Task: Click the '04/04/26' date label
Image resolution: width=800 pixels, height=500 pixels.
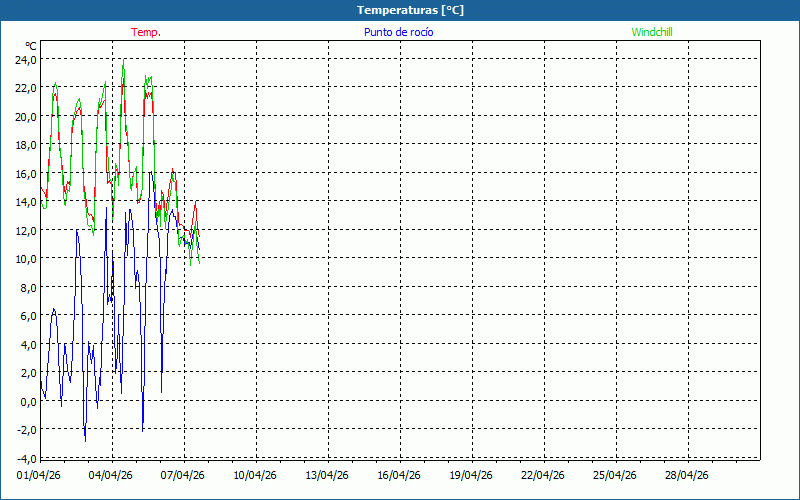Action: tap(111, 475)
